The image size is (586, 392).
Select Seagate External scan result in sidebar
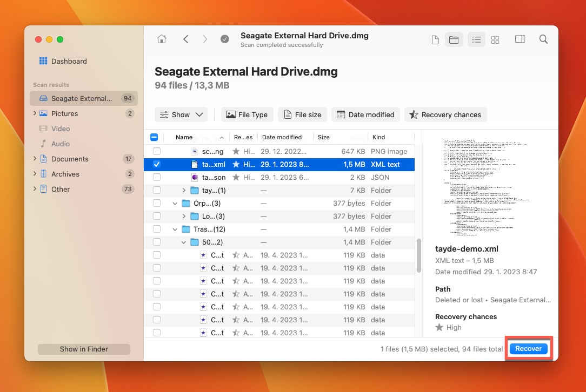[x=84, y=99]
